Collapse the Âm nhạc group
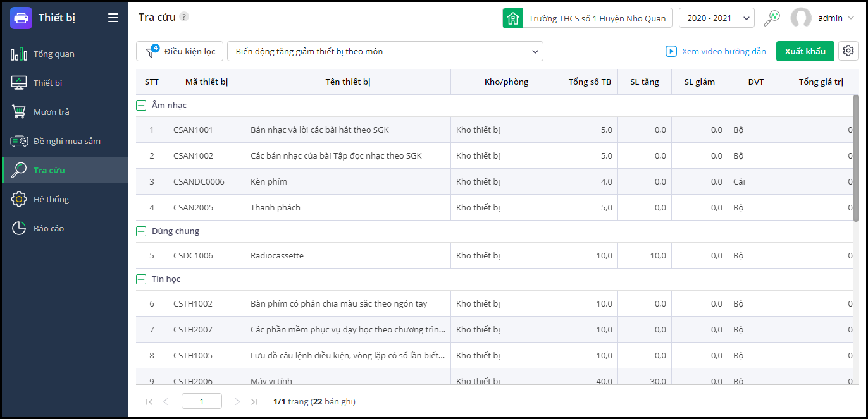The image size is (868, 419). [142, 106]
